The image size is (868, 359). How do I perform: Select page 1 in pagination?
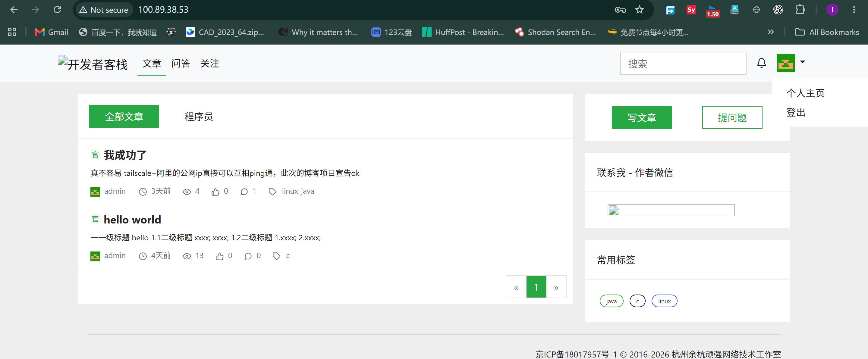tap(536, 287)
